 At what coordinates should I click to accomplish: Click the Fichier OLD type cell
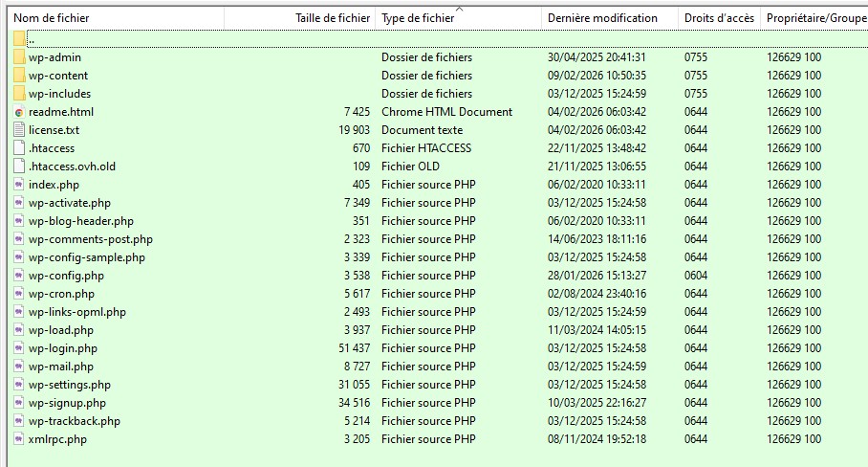click(410, 167)
